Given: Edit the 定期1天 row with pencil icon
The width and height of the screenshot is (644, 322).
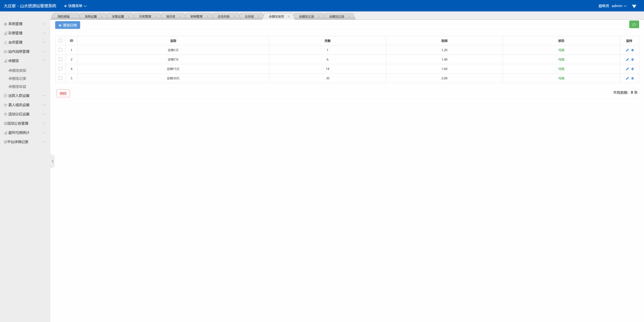Looking at the screenshot, I should click(x=627, y=50).
